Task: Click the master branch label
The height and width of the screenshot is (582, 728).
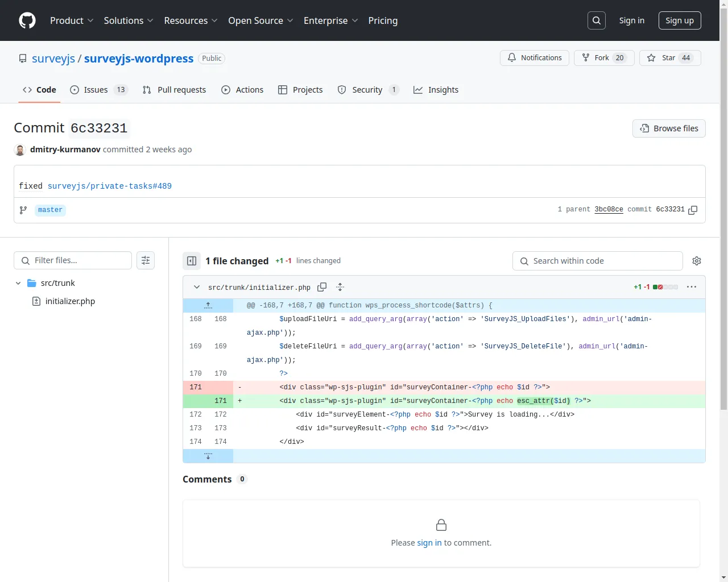Action: (x=50, y=210)
